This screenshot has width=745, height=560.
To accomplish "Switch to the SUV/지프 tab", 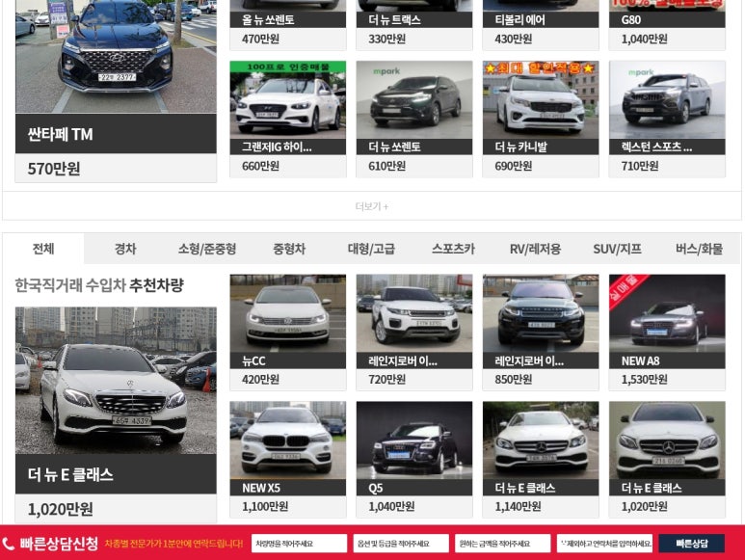I will [x=617, y=249].
